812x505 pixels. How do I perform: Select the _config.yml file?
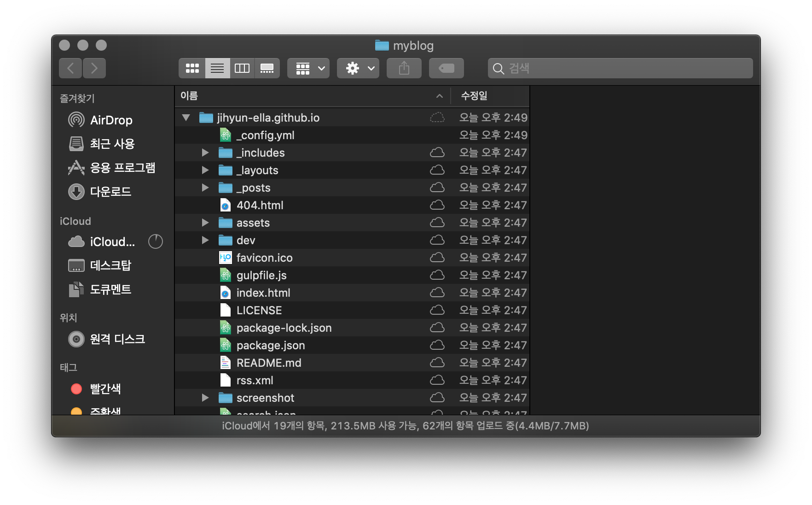[352, 135]
